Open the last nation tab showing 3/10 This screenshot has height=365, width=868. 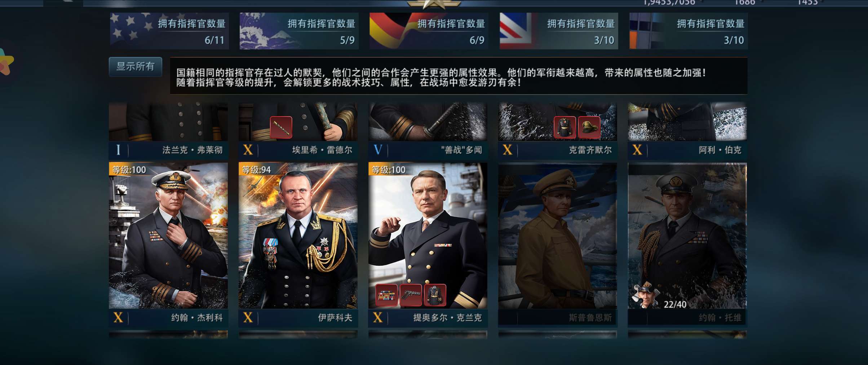(688, 31)
